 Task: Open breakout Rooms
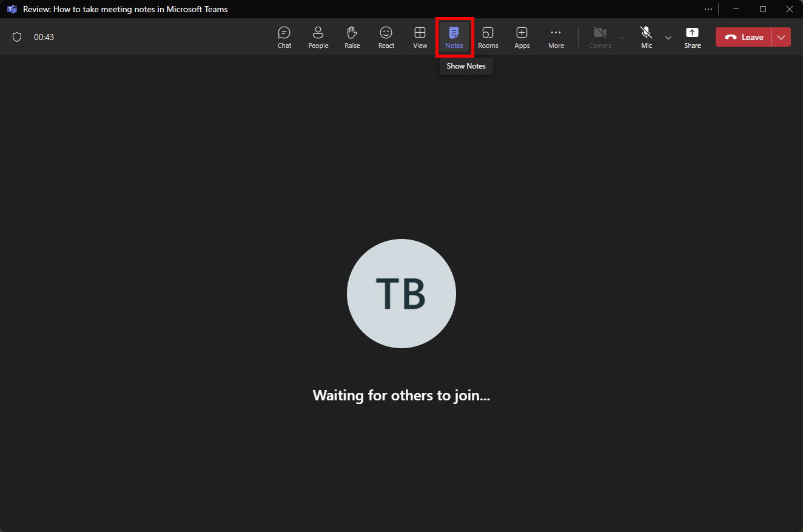(488, 37)
